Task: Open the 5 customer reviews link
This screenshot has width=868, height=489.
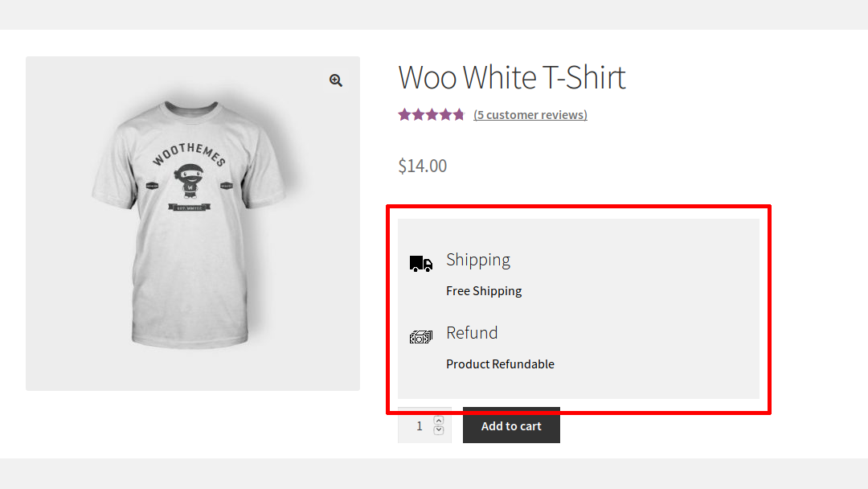Action: pos(530,114)
